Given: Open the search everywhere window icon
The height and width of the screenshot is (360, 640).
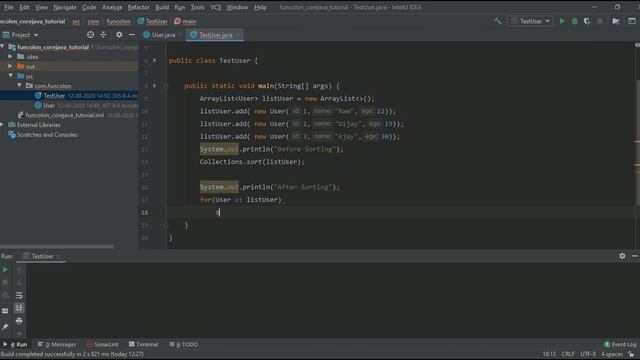Looking at the screenshot, I should 631,21.
